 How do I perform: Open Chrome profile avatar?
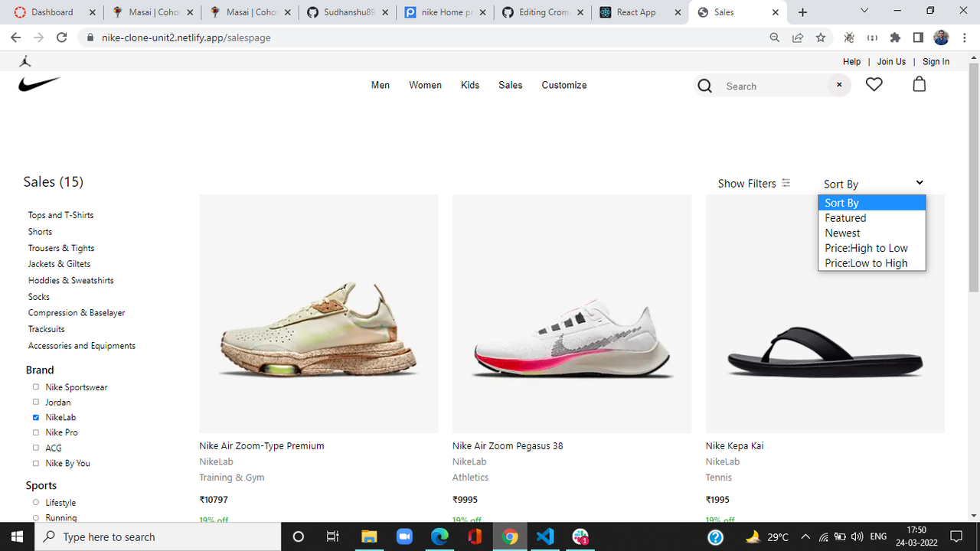(942, 37)
